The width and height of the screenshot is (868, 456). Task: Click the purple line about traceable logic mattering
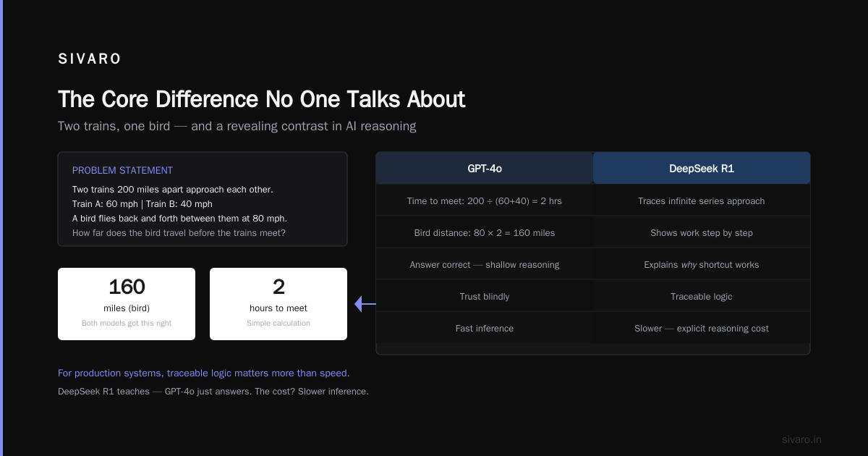coord(204,373)
